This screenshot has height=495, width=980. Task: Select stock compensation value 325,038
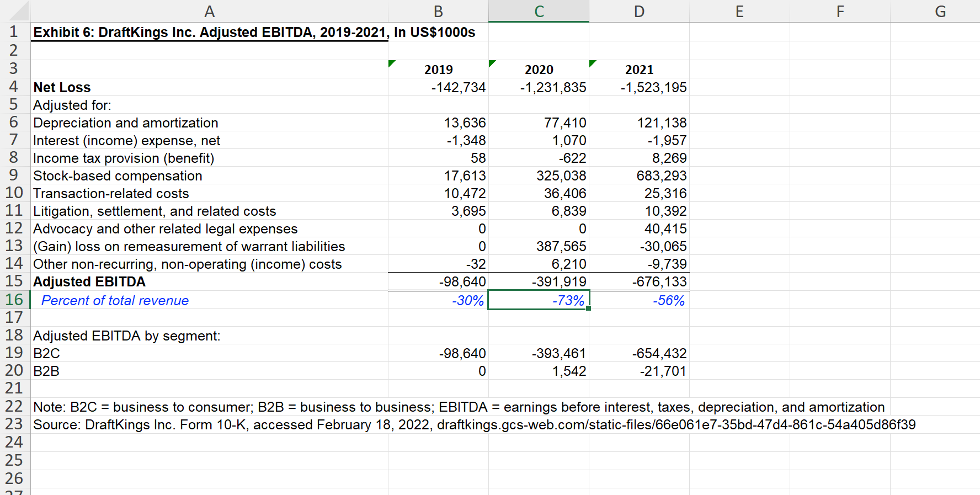[x=539, y=175]
